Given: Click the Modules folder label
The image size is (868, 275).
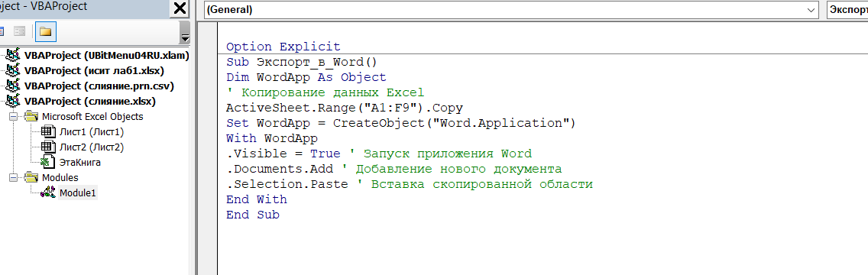Looking at the screenshot, I should tap(60, 178).
